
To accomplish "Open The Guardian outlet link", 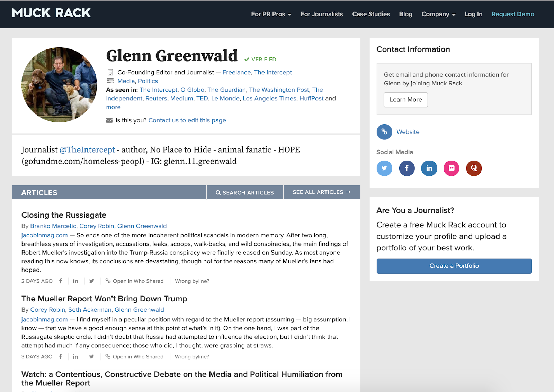I will click(x=227, y=90).
